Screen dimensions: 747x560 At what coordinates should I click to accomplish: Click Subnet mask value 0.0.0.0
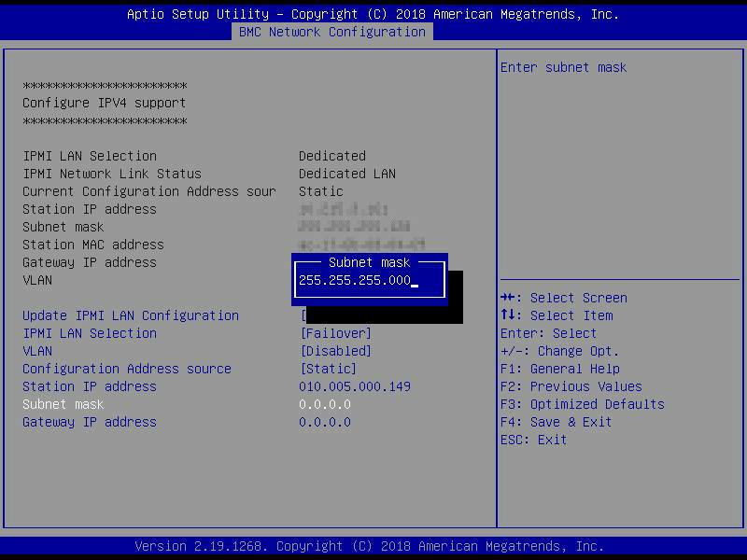324,404
